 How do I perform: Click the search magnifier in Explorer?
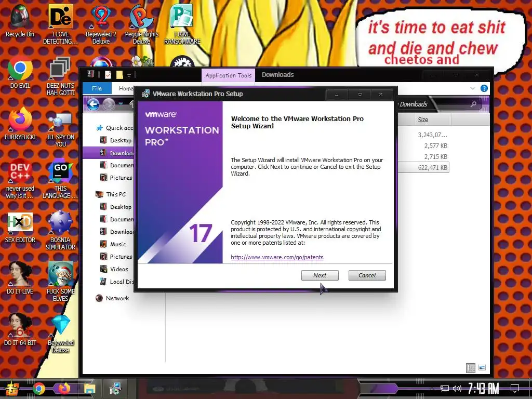(x=473, y=104)
